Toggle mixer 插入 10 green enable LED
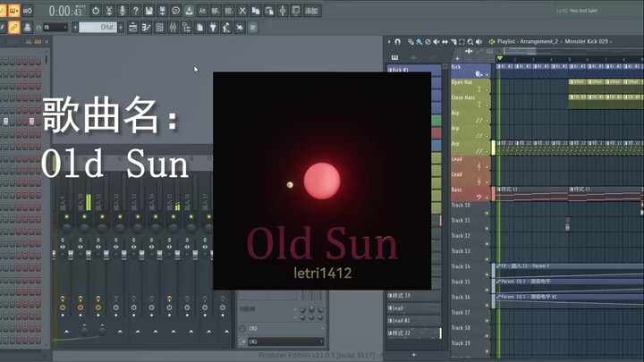 85,216
